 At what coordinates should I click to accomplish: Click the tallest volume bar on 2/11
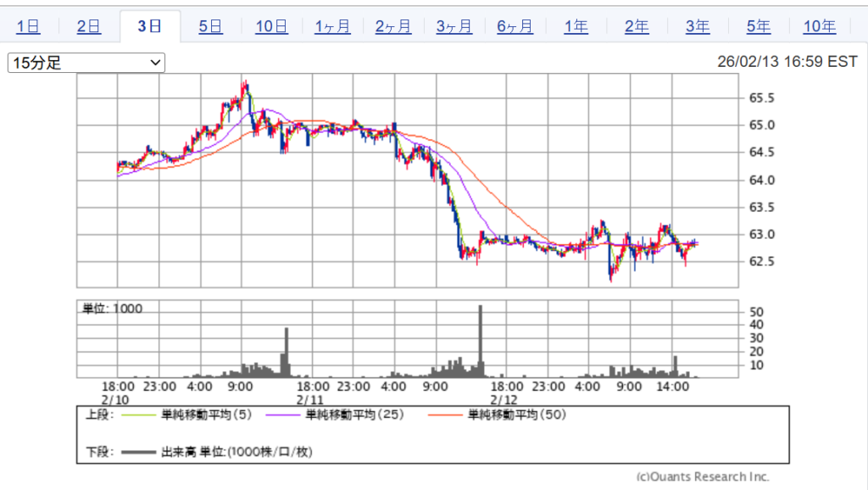(480, 341)
